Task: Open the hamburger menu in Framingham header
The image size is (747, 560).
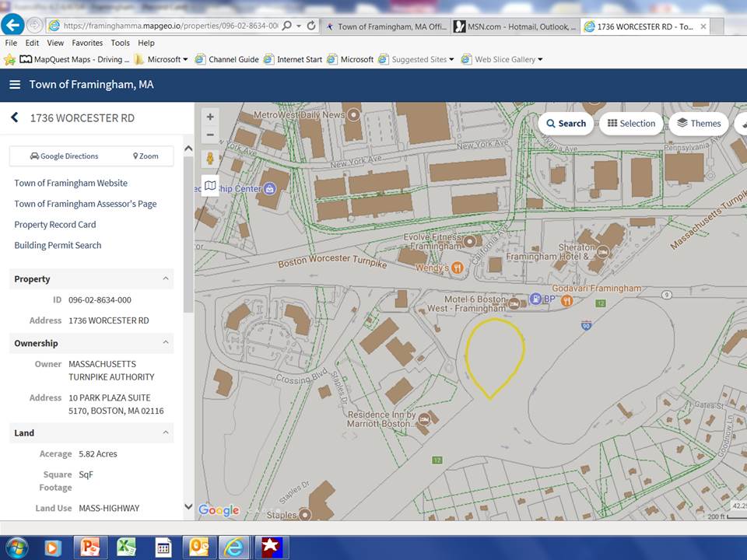Action: tap(15, 85)
